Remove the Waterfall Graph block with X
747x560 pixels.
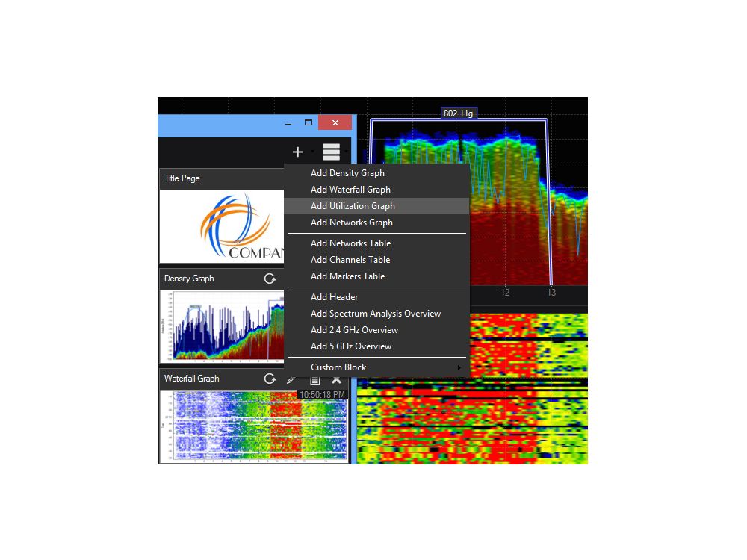click(x=336, y=380)
